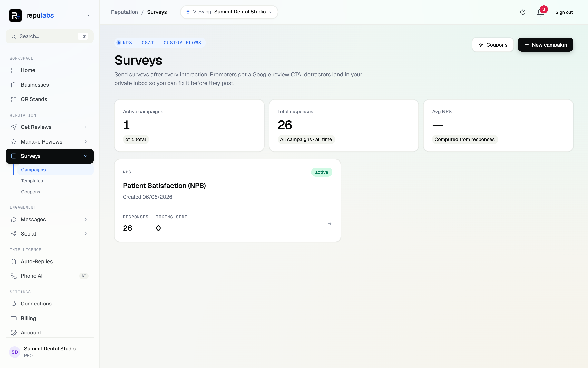Click the 'of 1 total' pill
The image size is (588, 368).
(x=136, y=139)
